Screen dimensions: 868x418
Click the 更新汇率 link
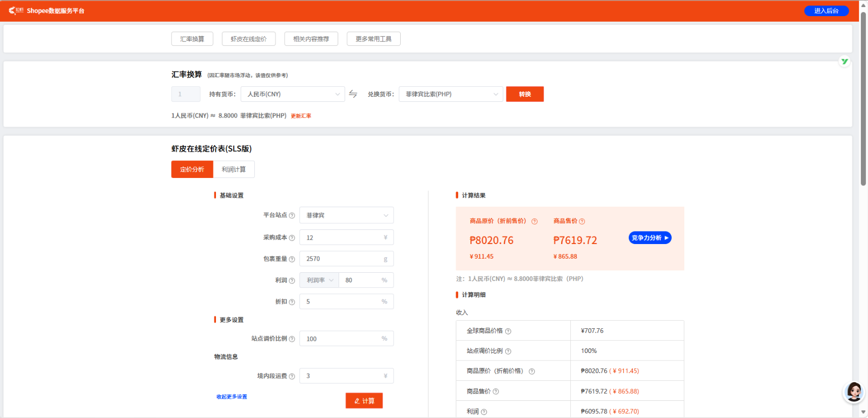[x=301, y=116]
